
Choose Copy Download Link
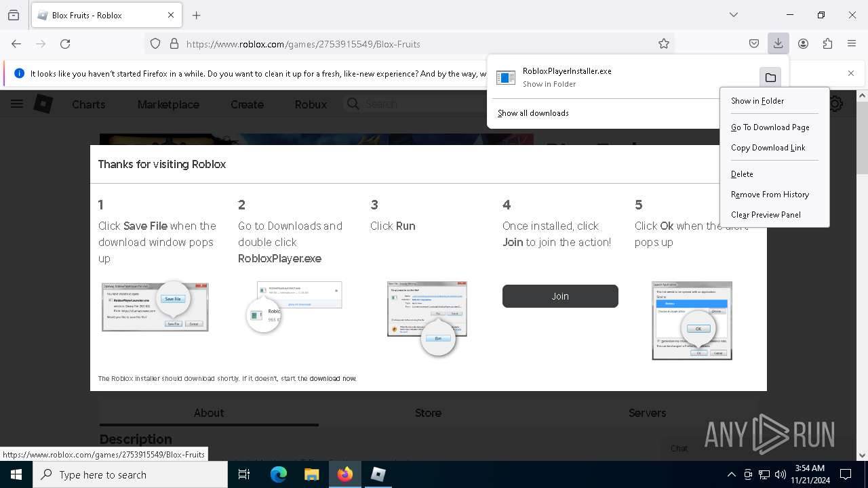point(774,148)
